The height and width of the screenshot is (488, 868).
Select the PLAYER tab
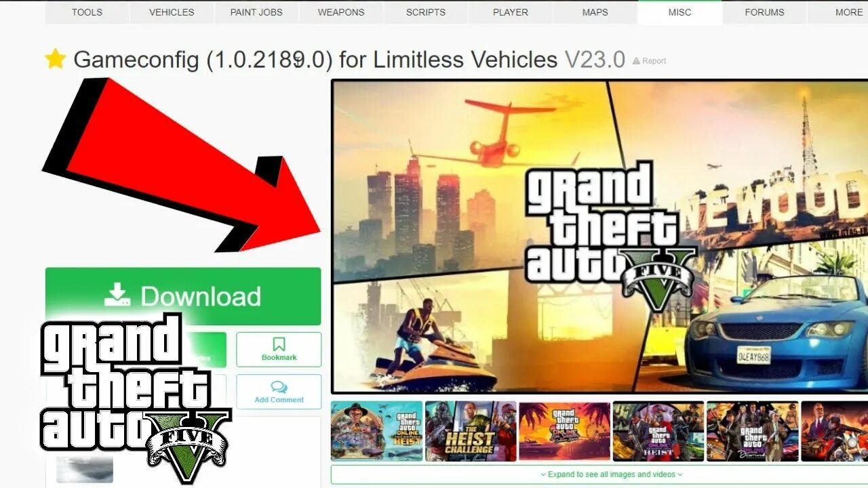pos(511,12)
